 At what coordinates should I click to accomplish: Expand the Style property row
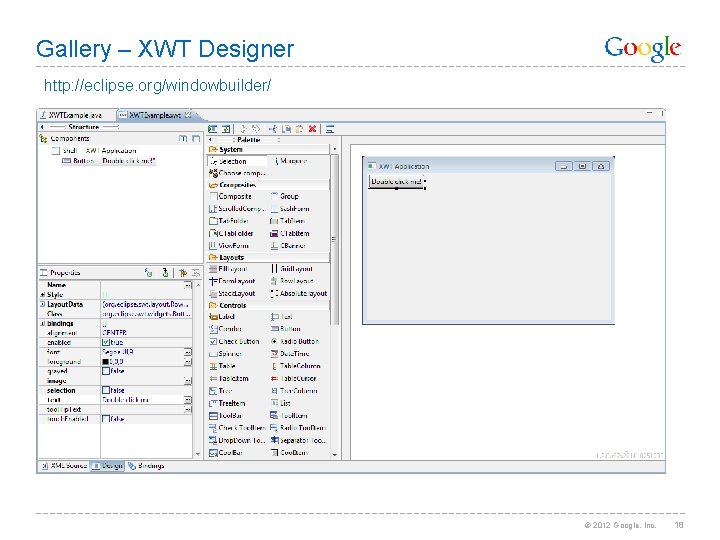tap(42, 294)
